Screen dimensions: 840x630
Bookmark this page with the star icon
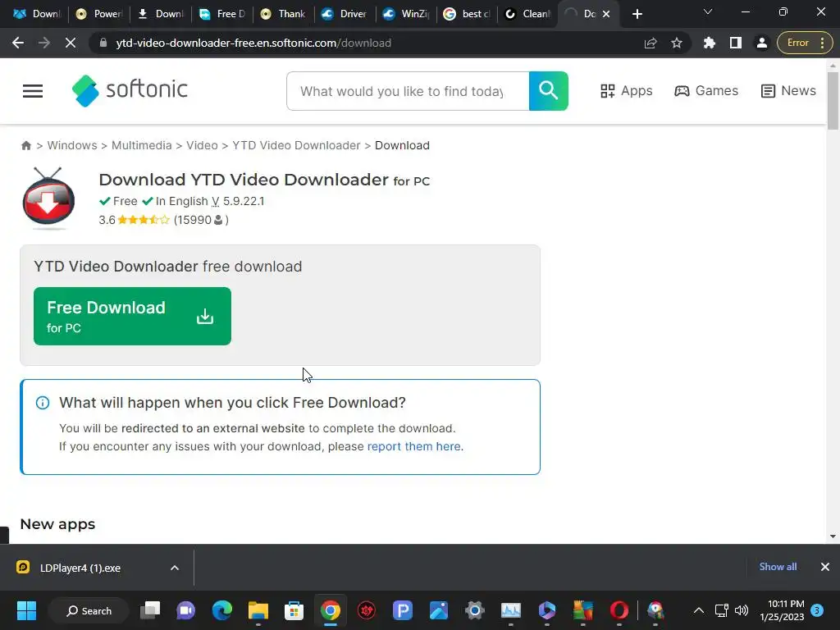tap(677, 43)
